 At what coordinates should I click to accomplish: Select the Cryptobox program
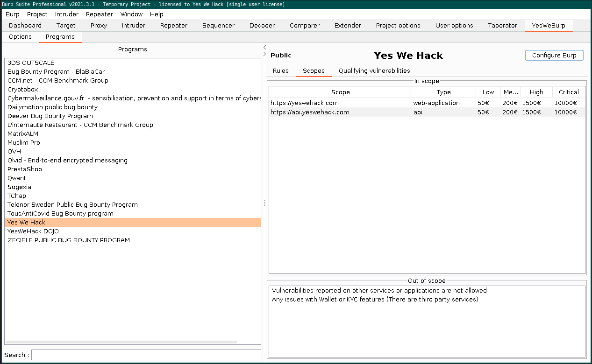133,90
